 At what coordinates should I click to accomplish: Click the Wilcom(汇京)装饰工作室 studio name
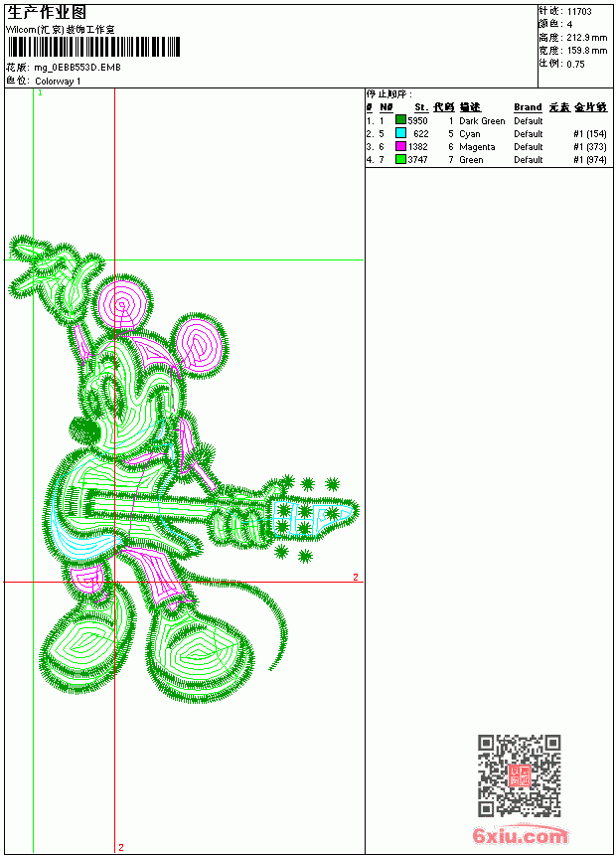(60, 30)
